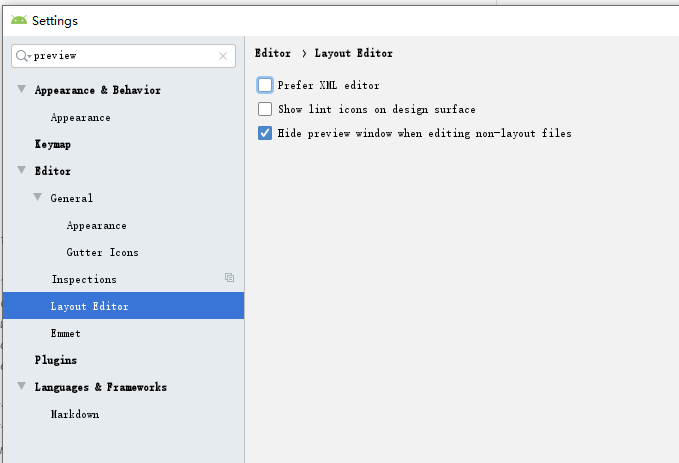
Task: Open the Markdown settings page
Action: (75, 414)
